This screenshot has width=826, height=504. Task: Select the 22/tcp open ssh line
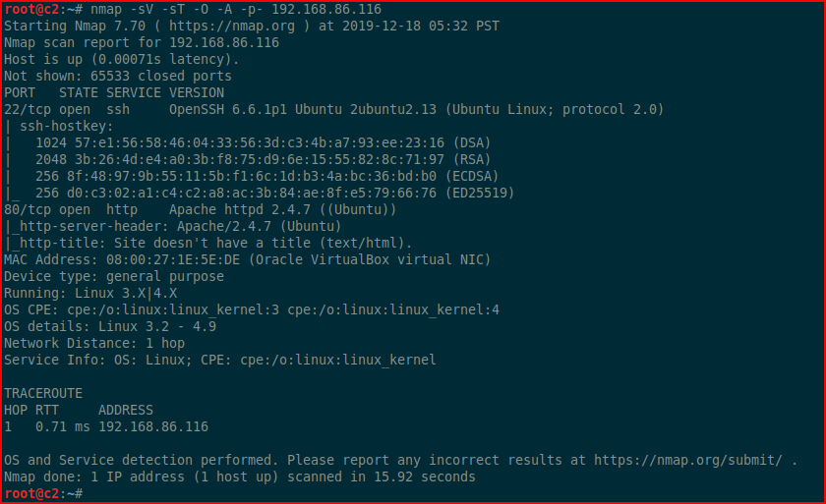[333, 109]
